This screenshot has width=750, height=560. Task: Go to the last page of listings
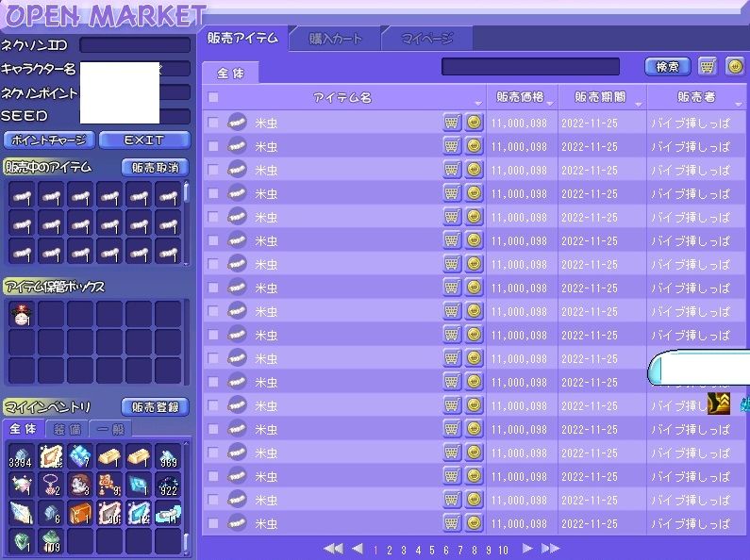click(550, 549)
